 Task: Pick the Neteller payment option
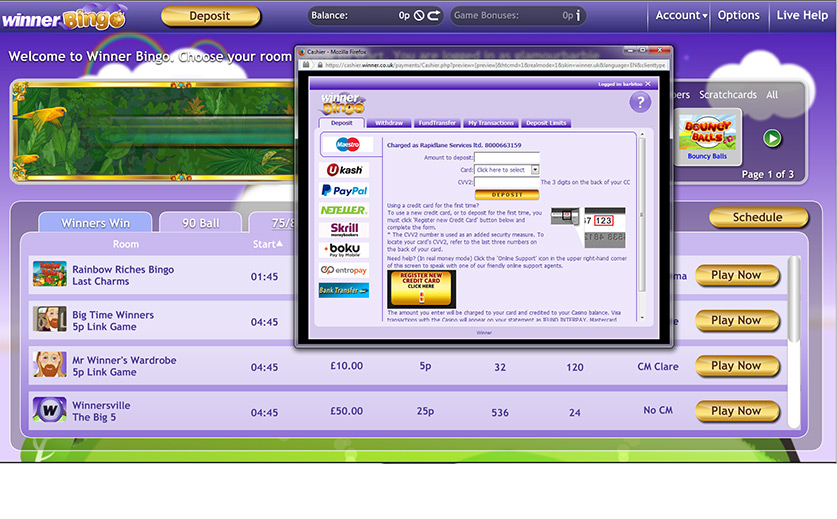point(344,210)
